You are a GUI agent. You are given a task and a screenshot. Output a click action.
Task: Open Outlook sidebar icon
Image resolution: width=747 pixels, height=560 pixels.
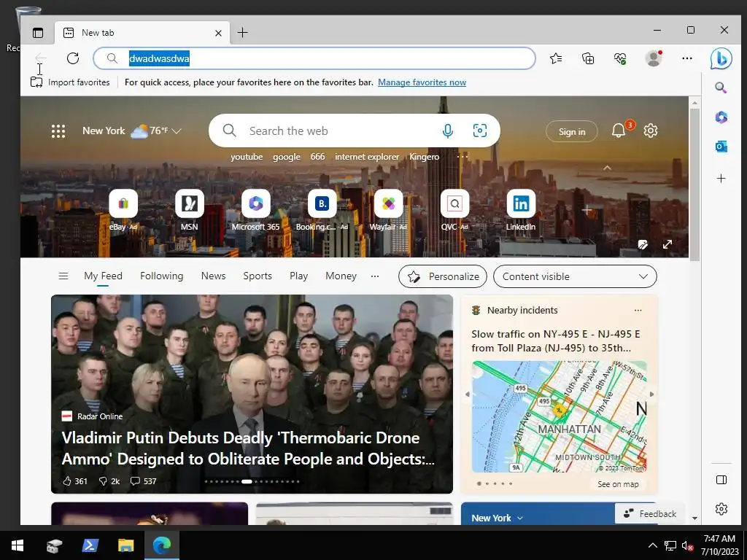(721, 147)
